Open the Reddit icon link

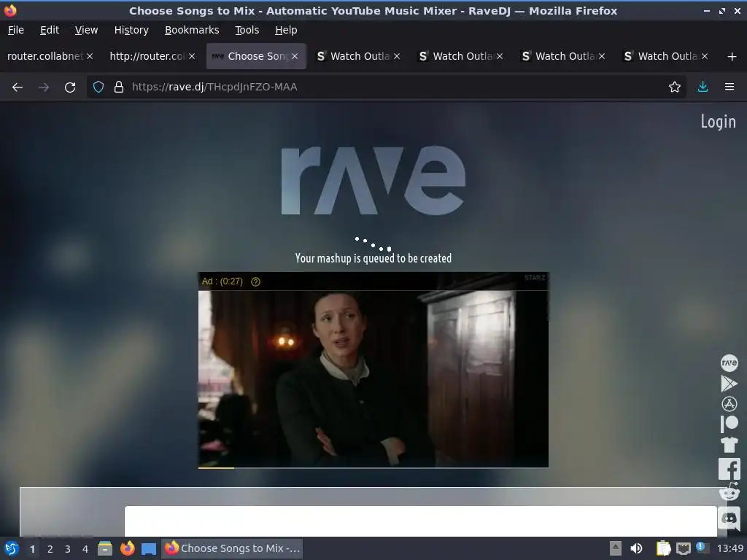[x=729, y=492]
